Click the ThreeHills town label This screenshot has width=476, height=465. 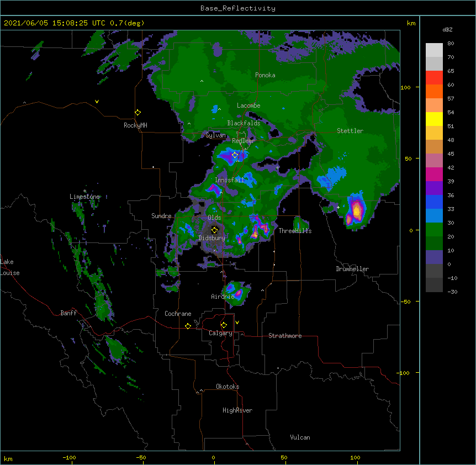pos(295,231)
